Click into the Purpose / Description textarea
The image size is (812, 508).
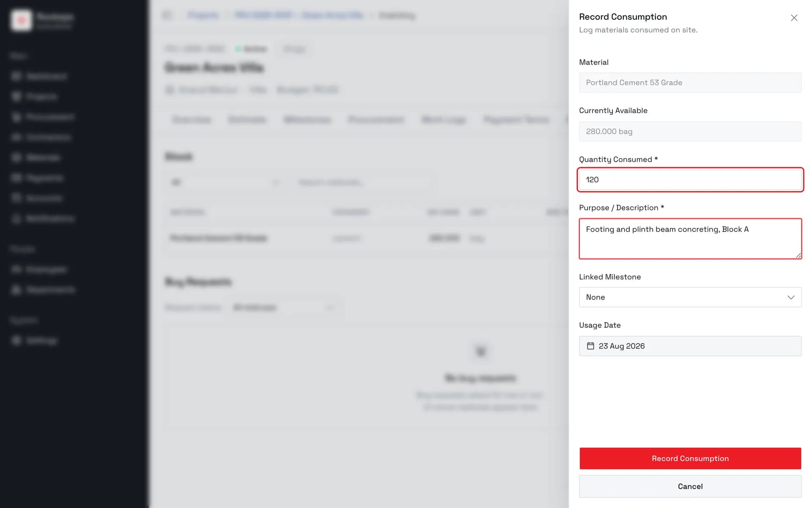[x=690, y=239]
